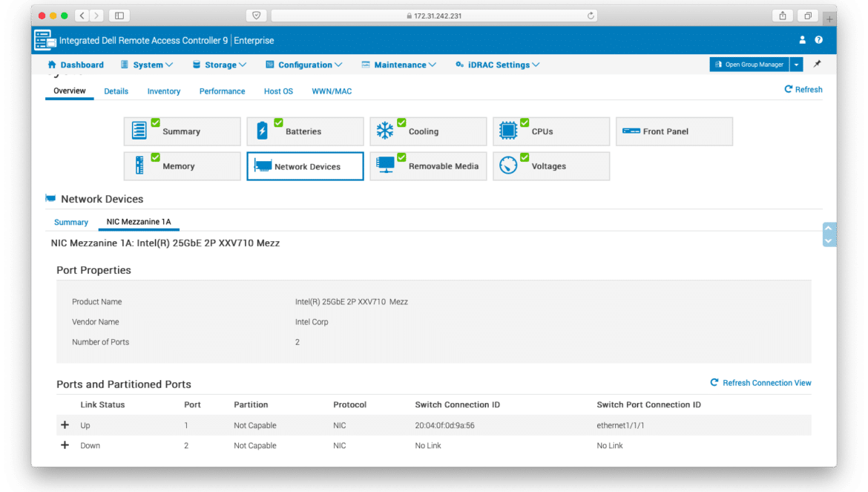This screenshot has height=492, width=868.
Task: Expand the Storage menu
Action: (x=219, y=65)
